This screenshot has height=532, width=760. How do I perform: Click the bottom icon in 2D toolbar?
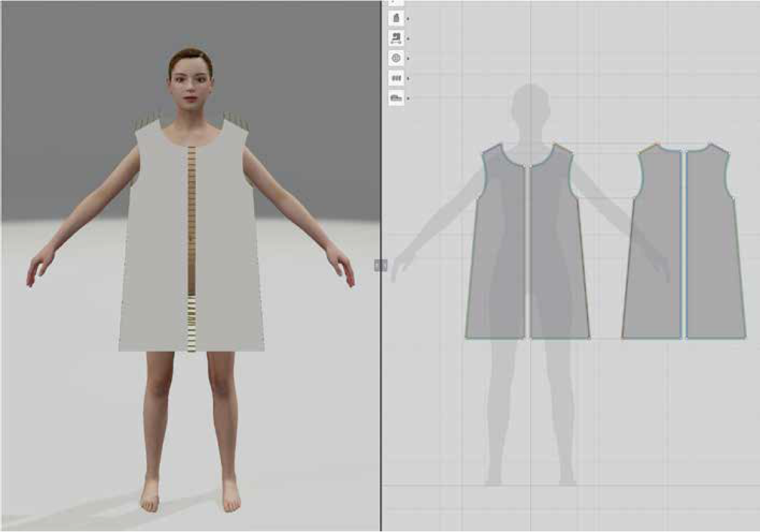pos(396,98)
